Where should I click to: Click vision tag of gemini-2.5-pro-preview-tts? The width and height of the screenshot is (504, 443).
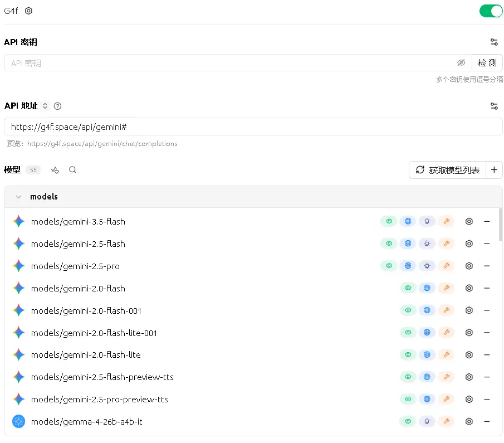pyautogui.click(x=408, y=399)
